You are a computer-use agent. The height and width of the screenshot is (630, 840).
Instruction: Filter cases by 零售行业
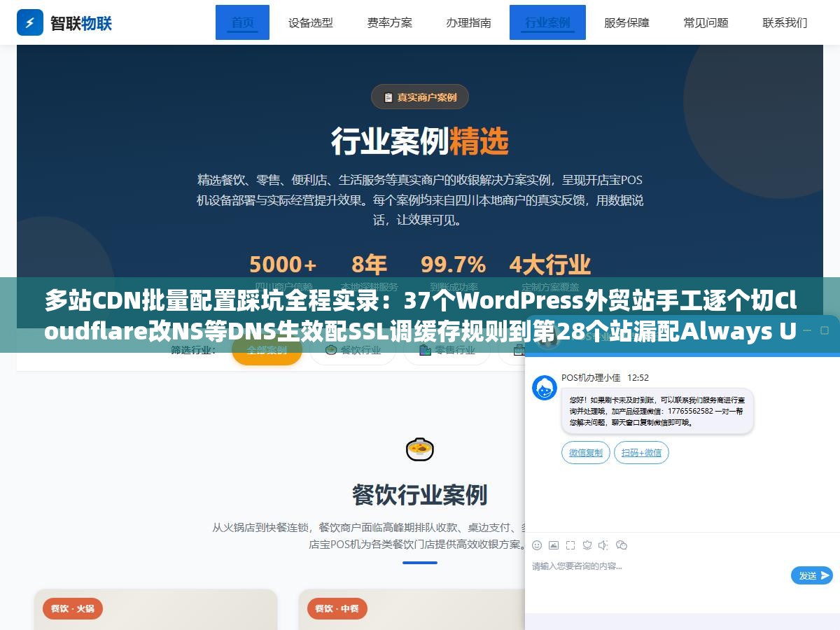click(x=447, y=350)
